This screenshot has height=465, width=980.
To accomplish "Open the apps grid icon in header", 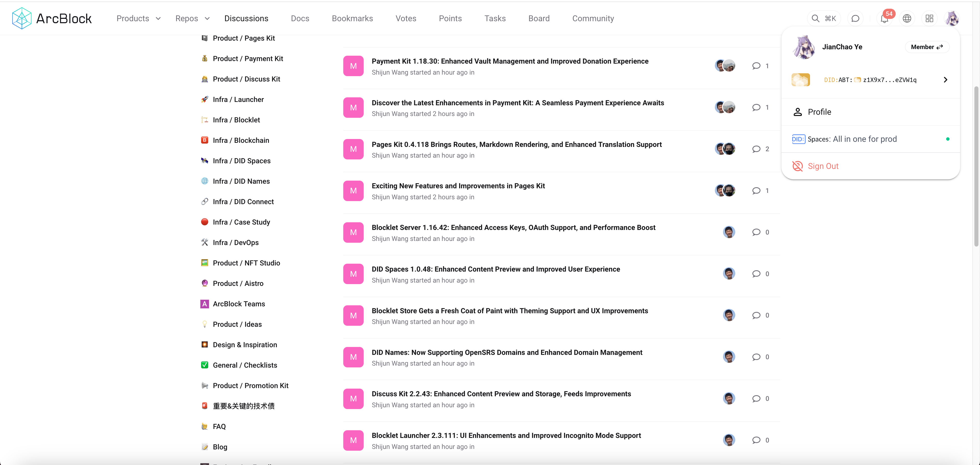I will pos(929,19).
